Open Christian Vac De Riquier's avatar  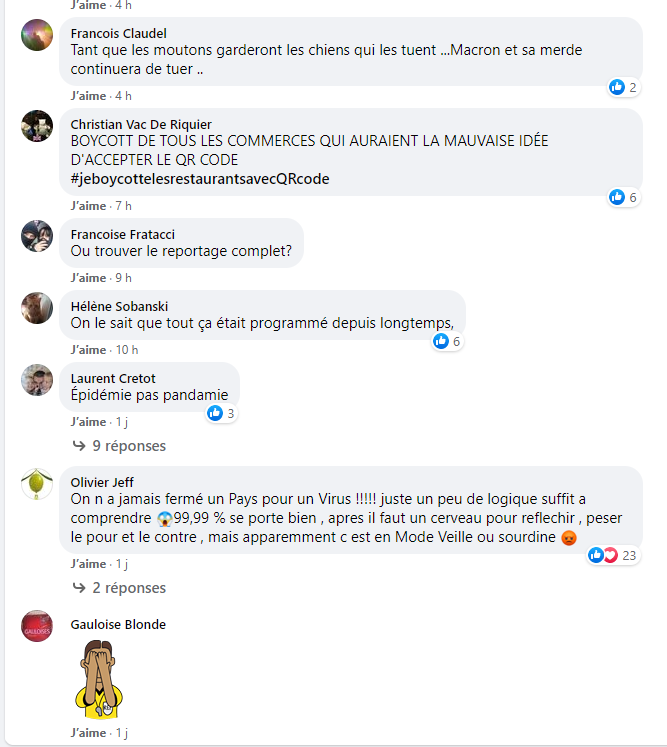[x=37, y=126]
